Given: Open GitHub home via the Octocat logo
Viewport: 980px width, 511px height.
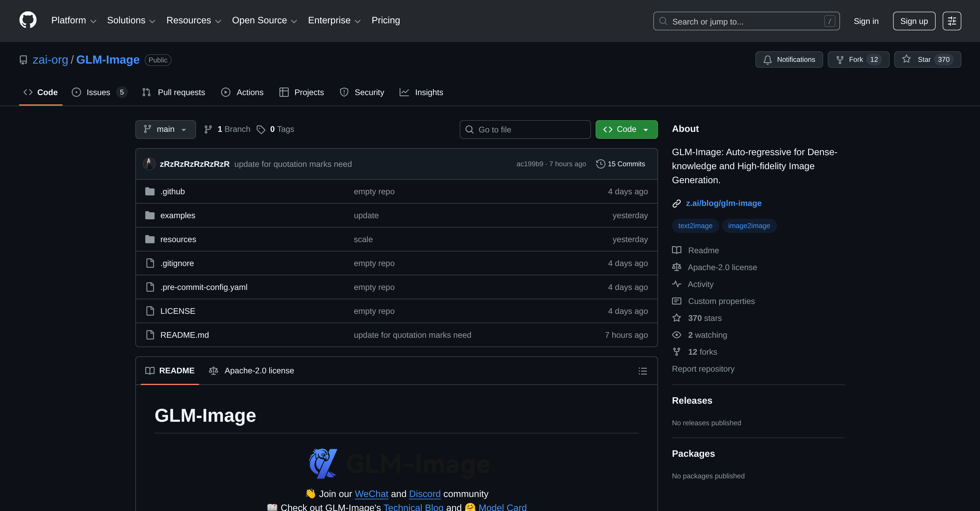Looking at the screenshot, I should (x=28, y=20).
